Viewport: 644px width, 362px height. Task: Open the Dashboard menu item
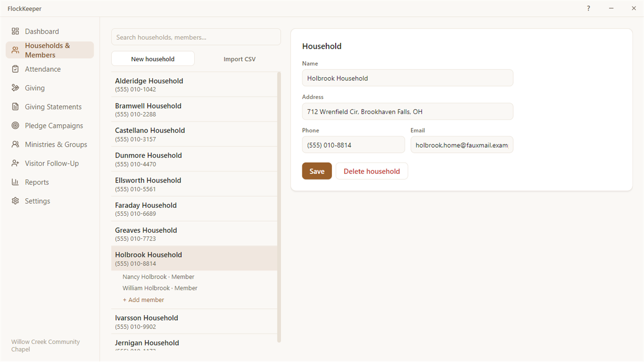(x=50, y=31)
